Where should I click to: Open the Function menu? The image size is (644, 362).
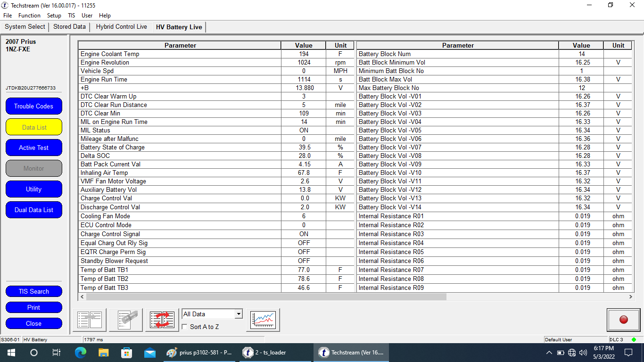tap(29, 16)
